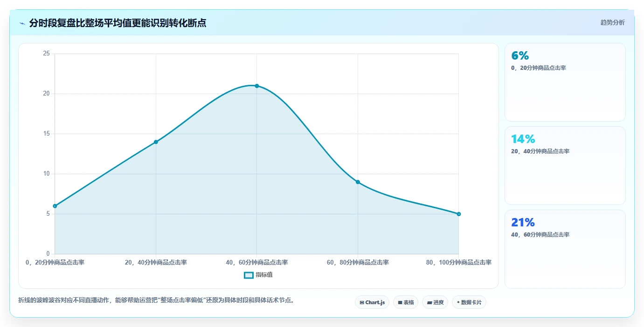Select the 数据卡片 tag button
Screen dimensions: 644x327
point(469,302)
